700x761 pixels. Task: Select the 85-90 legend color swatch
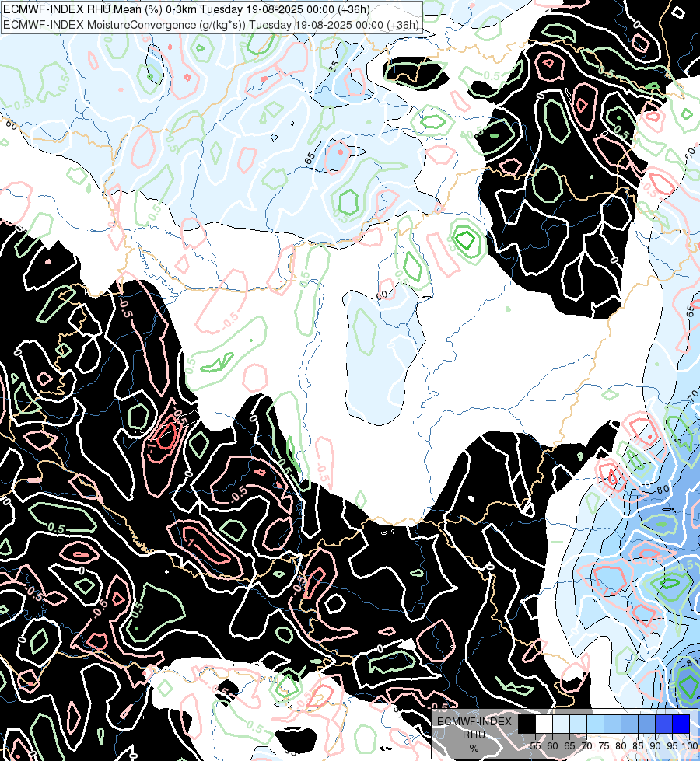646,724
